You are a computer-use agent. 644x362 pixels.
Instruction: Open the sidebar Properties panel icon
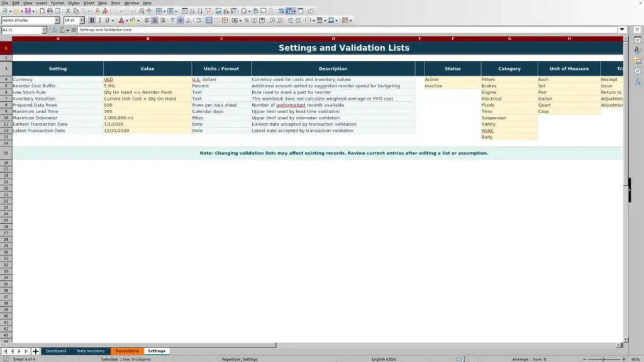[638, 40]
